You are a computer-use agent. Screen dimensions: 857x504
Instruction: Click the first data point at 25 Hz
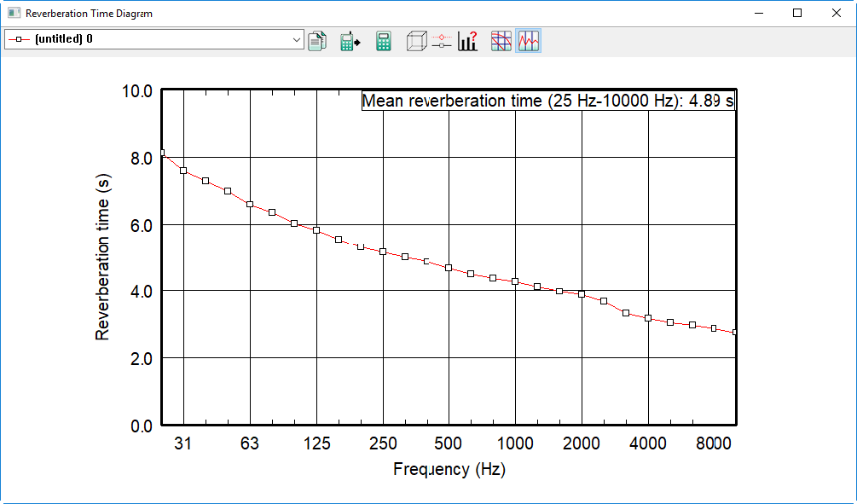[x=162, y=153]
